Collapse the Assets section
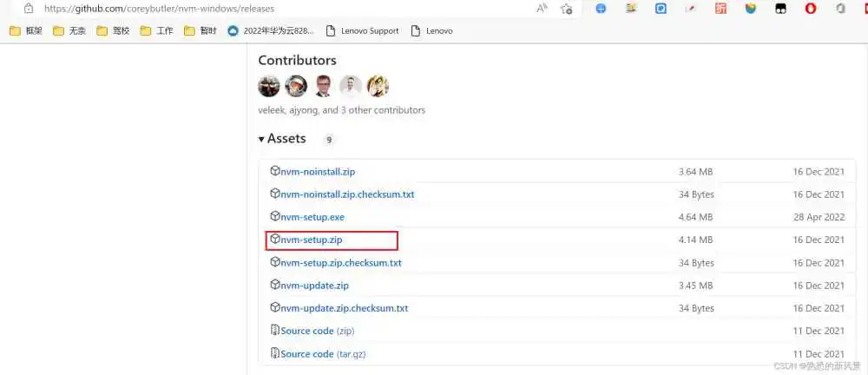868x375 pixels. (261, 139)
